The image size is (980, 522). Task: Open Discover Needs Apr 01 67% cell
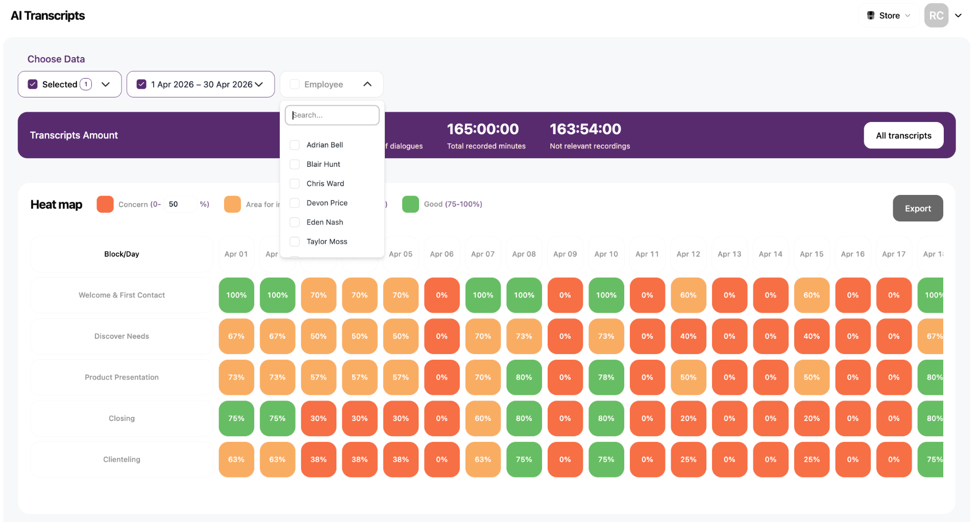236,336
